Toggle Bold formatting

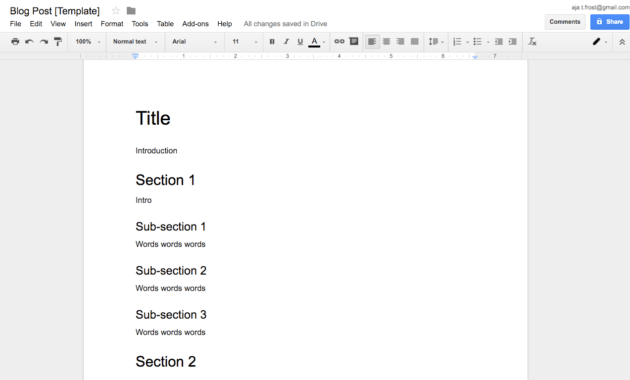(x=272, y=41)
